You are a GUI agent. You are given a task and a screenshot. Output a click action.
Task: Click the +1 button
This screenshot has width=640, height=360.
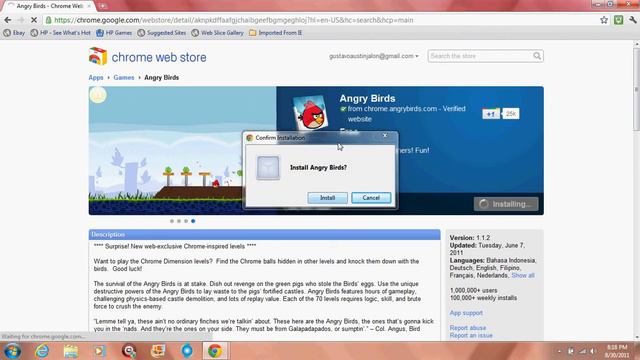click(491, 114)
